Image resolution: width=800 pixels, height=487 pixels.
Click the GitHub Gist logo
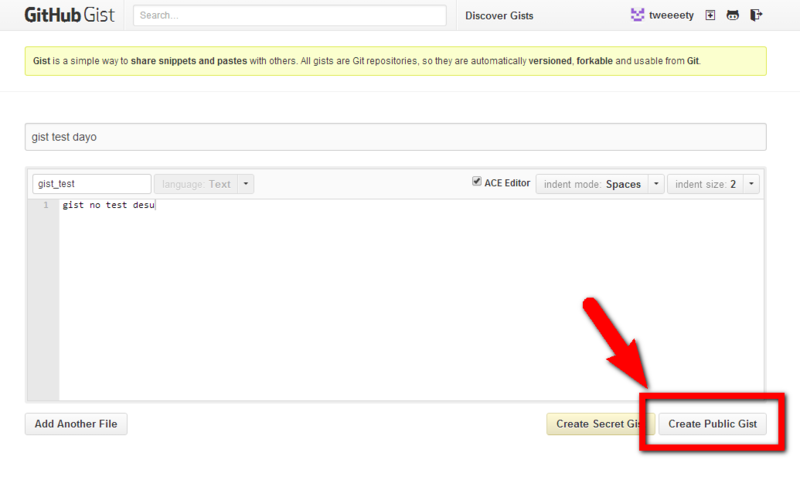click(69, 15)
